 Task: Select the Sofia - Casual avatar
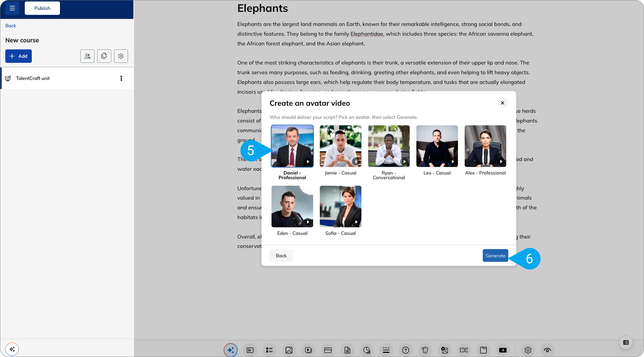tap(340, 206)
